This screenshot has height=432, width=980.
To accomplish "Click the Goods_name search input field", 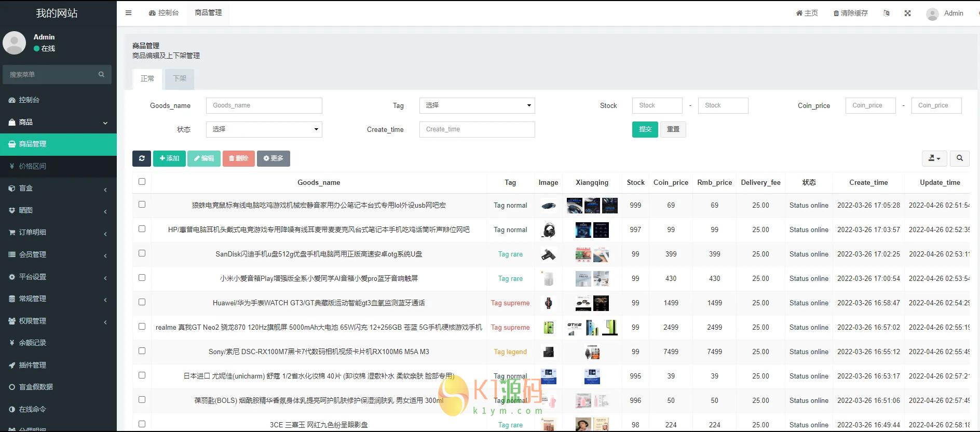I will click(x=264, y=105).
